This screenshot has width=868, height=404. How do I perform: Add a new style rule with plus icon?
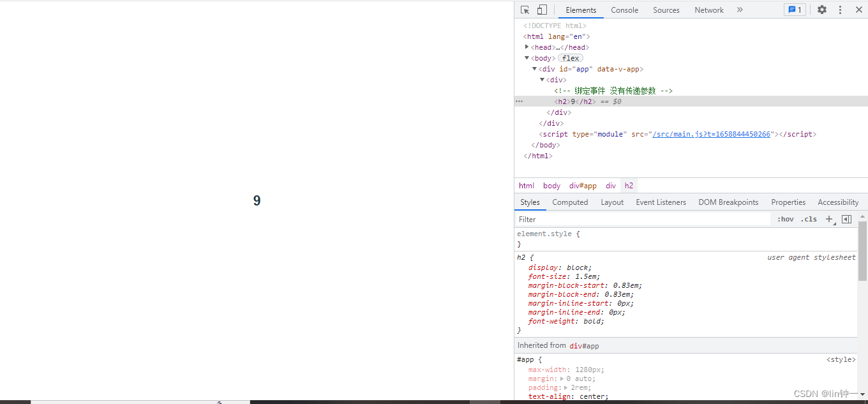(x=829, y=219)
